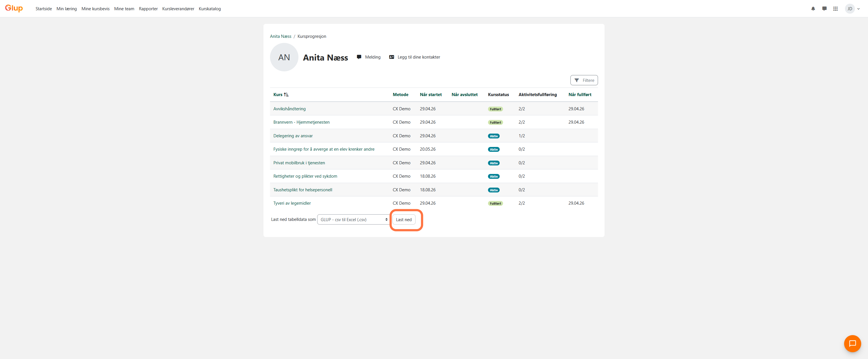The width and height of the screenshot is (868, 359).
Task: Click the Filtere button
Action: point(584,80)
